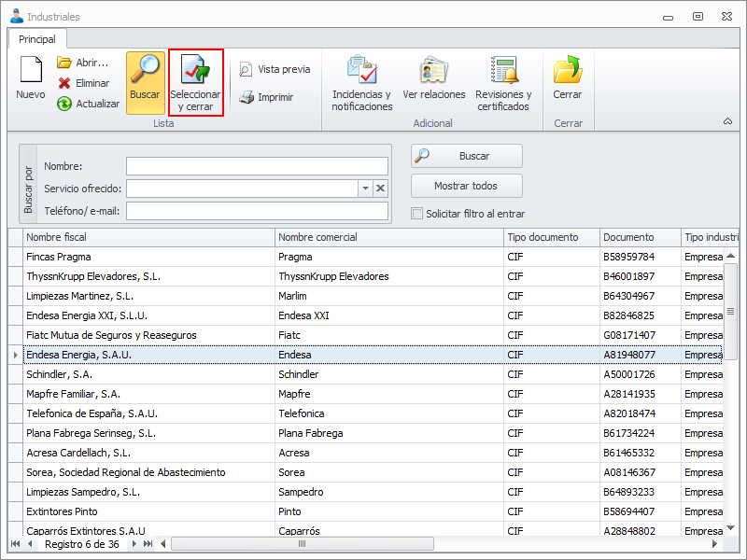The image size is (747, 560).
Task: Clear Servicio ofrecido with X button
Action: point(380,189)
